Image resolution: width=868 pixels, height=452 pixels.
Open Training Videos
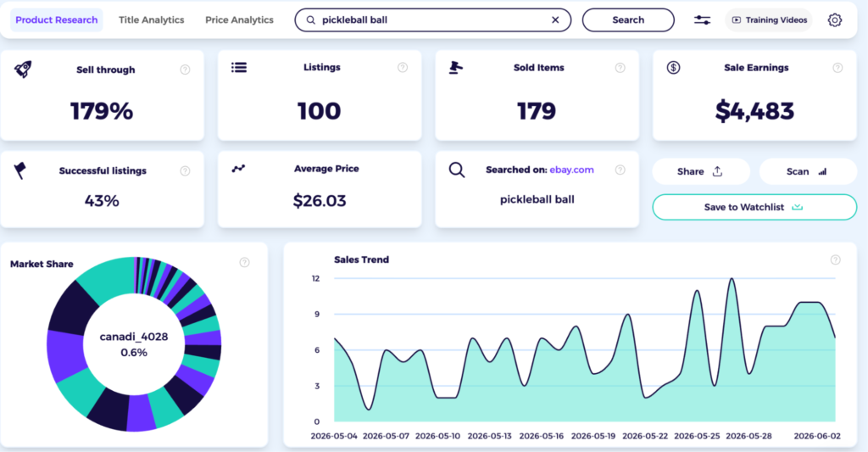(769, 20)
